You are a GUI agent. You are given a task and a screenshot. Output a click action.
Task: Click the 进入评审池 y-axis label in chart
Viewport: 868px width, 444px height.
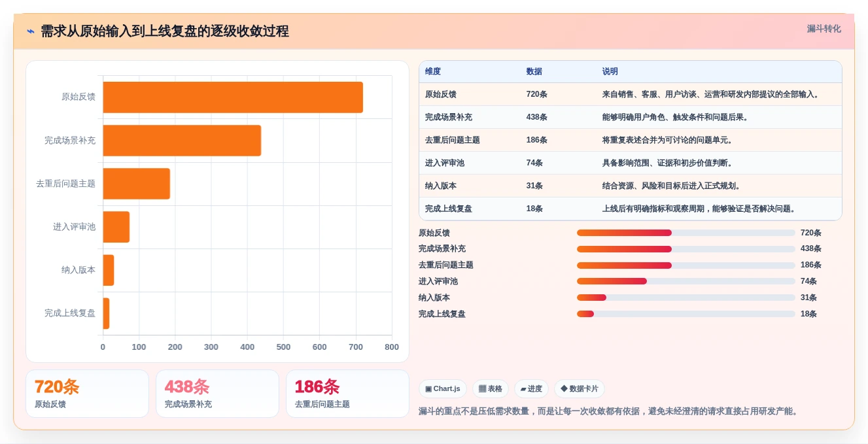(x=75, y=227)
